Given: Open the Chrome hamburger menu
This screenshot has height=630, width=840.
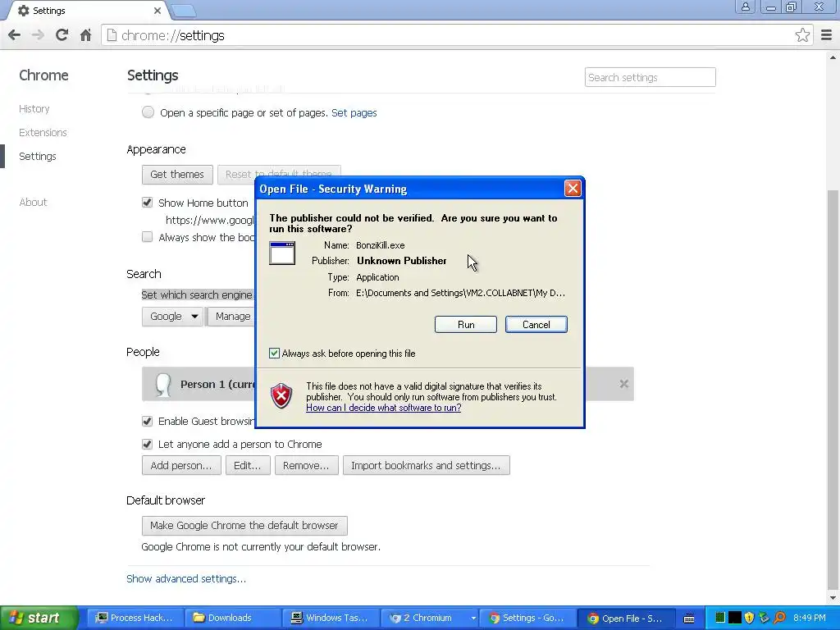Looking at the screenshot, I should pyautogui.click(x=826, y=35).
